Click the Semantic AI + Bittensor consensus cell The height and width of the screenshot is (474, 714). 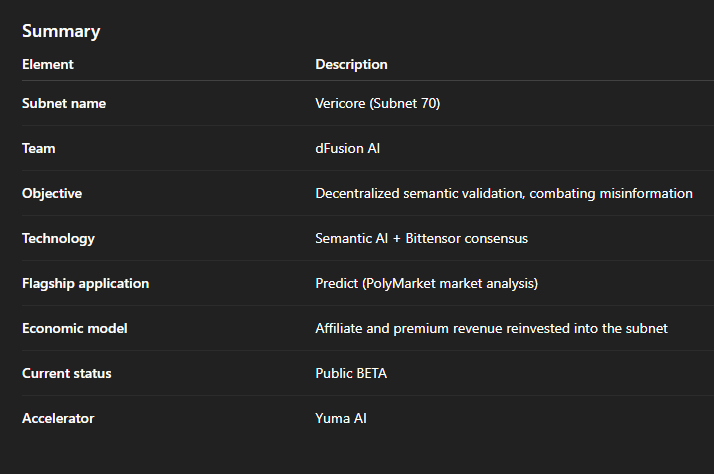pos(421,238)
